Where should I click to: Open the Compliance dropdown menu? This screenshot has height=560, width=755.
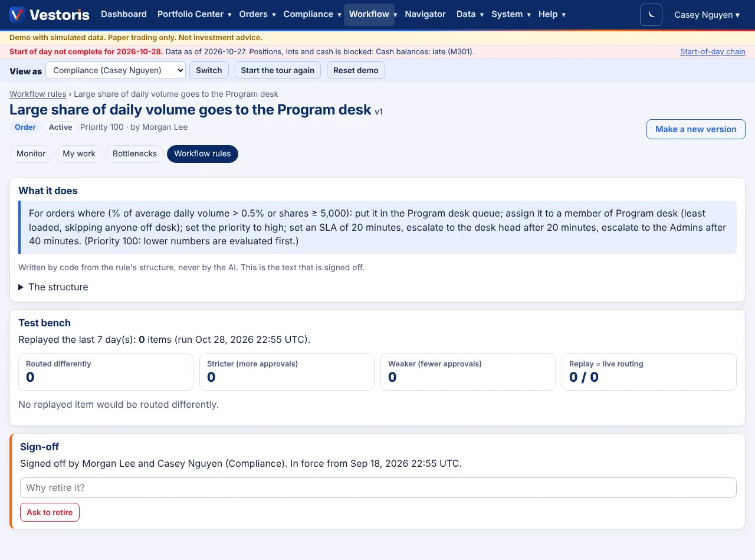(x=312, y=14)
